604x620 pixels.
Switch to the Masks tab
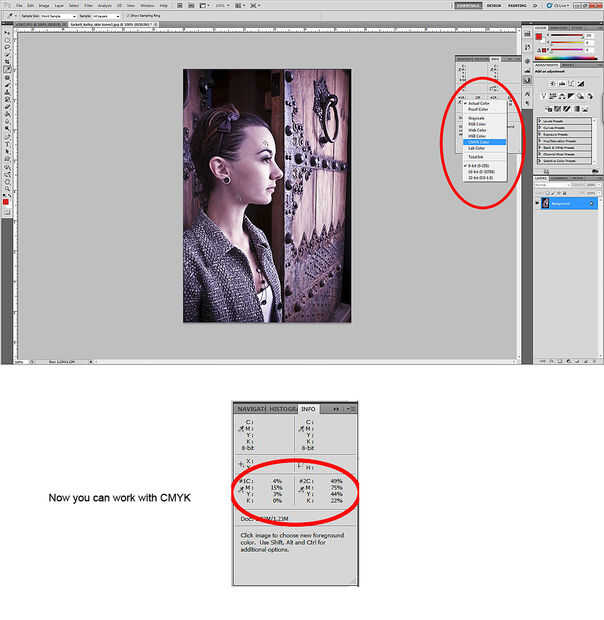coord(567,66)
